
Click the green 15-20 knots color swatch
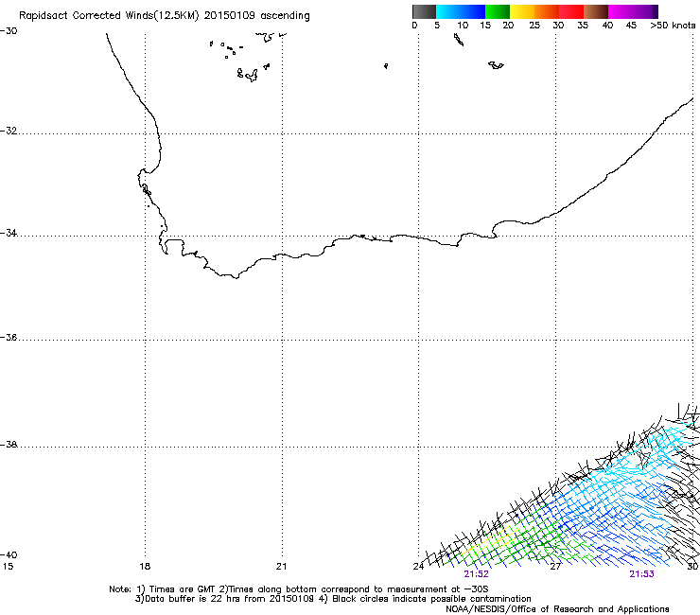(x=498, y=11)
